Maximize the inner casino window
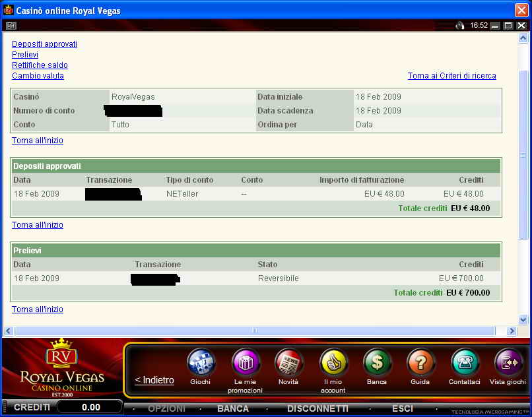The height and width of the screenshot is (417, 532). (508, 26)
